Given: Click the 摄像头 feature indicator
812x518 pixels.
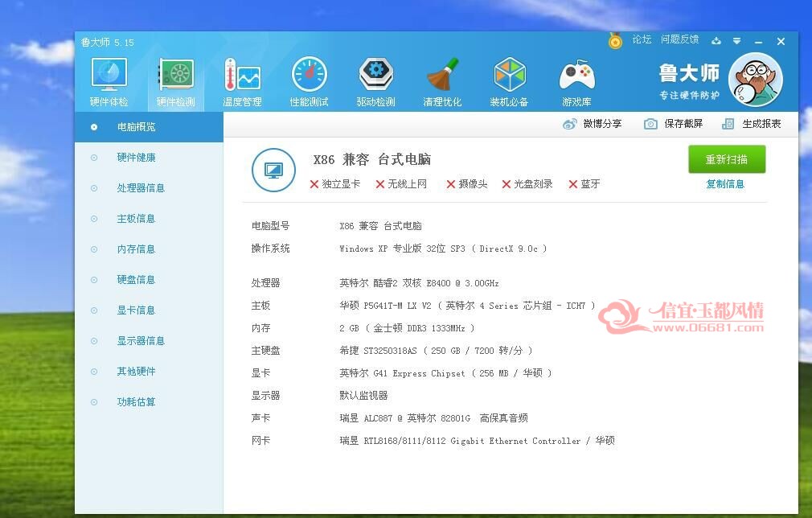Looking at the screenshot, I should (x=467, y=184).
